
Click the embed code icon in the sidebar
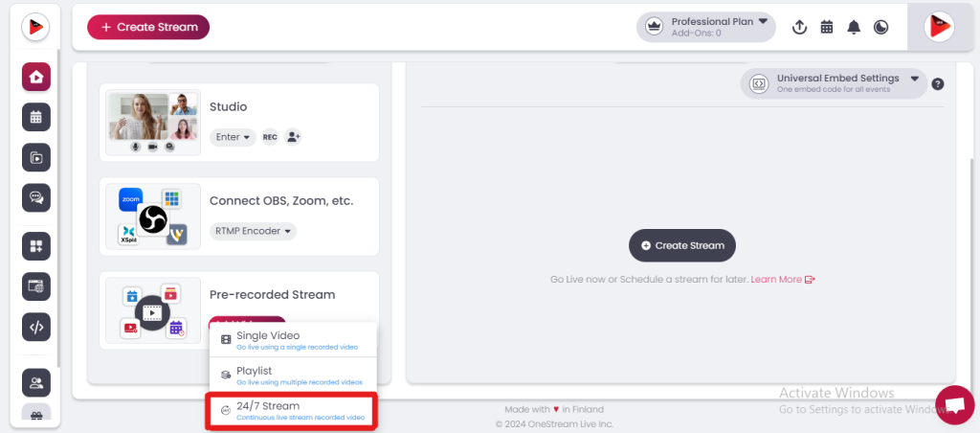[36, 327]
